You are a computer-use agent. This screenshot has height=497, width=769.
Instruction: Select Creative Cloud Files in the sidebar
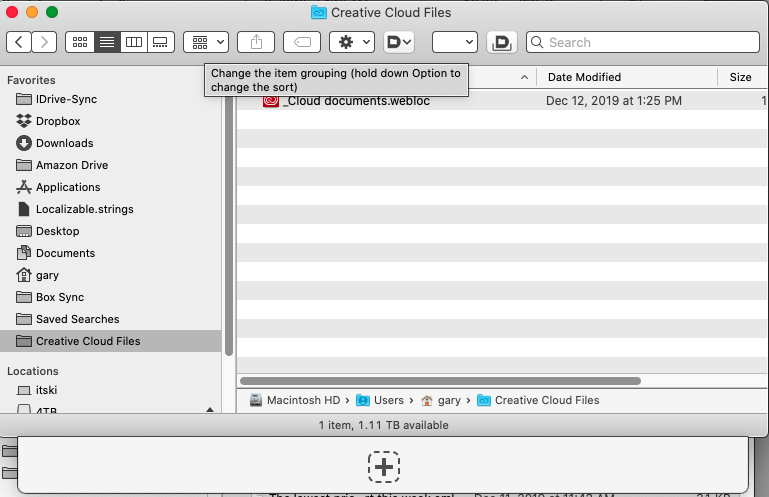[x=110, y=341]
